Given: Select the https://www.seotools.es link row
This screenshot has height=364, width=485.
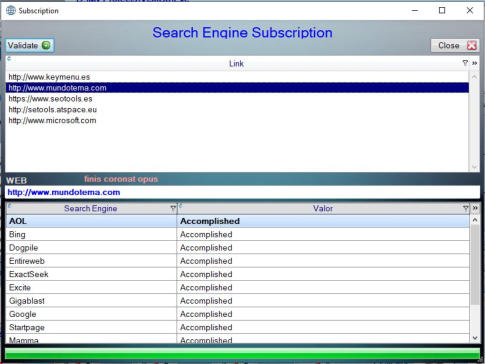Looking at the screenshot, I should pyautogui.click(x=237, y=99).
